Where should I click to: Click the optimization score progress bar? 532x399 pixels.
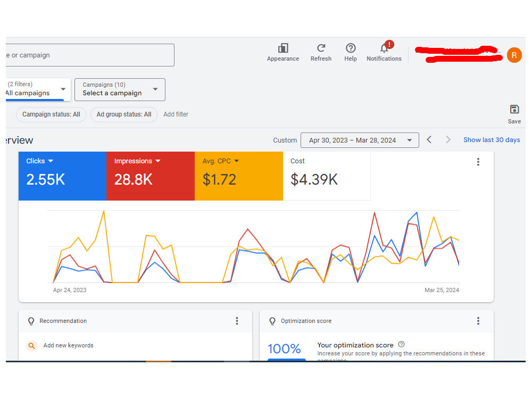coord(287,360)
